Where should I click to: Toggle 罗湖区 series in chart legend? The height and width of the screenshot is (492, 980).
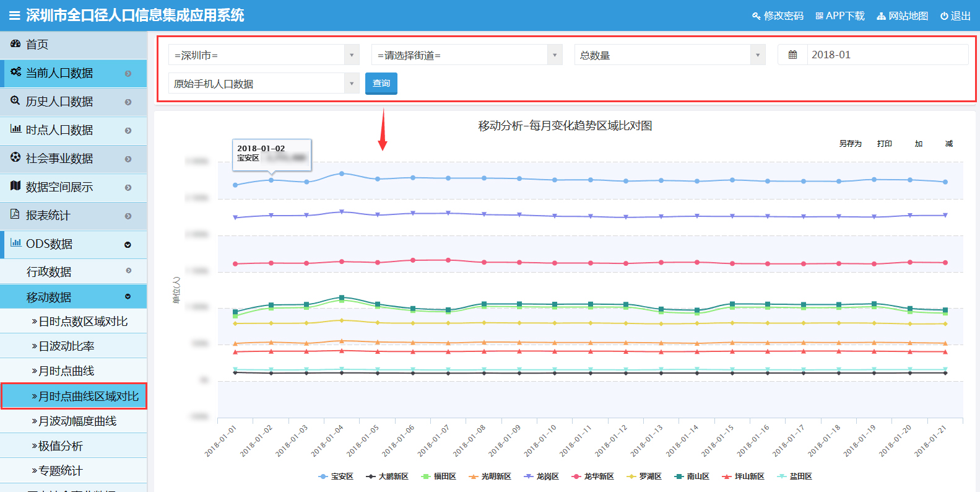pos(644,477)
